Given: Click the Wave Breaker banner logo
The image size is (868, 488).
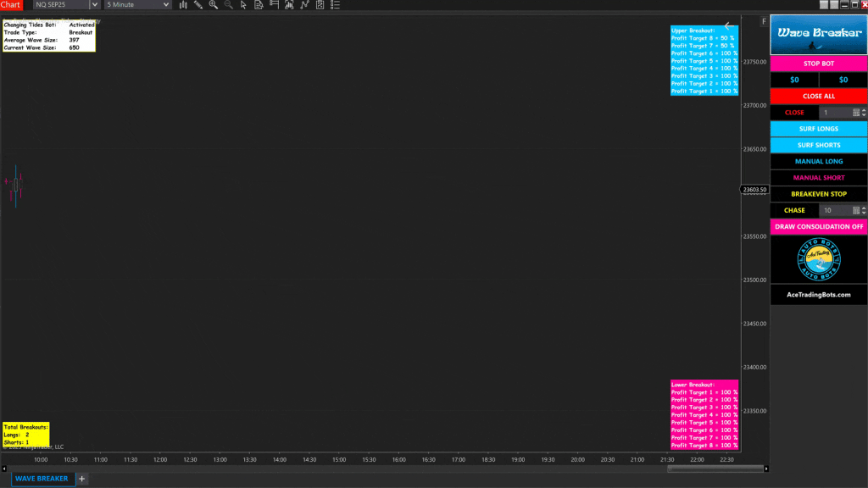Looking at the screenshot, I should 819,34.
